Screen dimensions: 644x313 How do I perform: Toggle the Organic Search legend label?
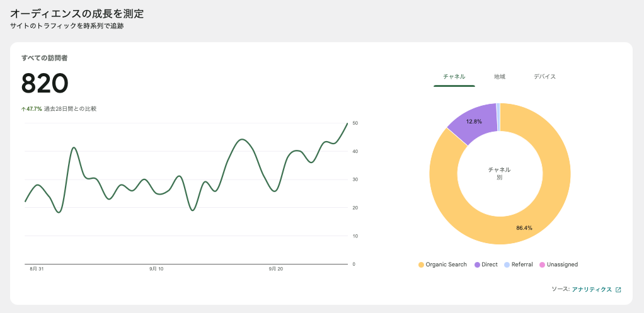446,265
